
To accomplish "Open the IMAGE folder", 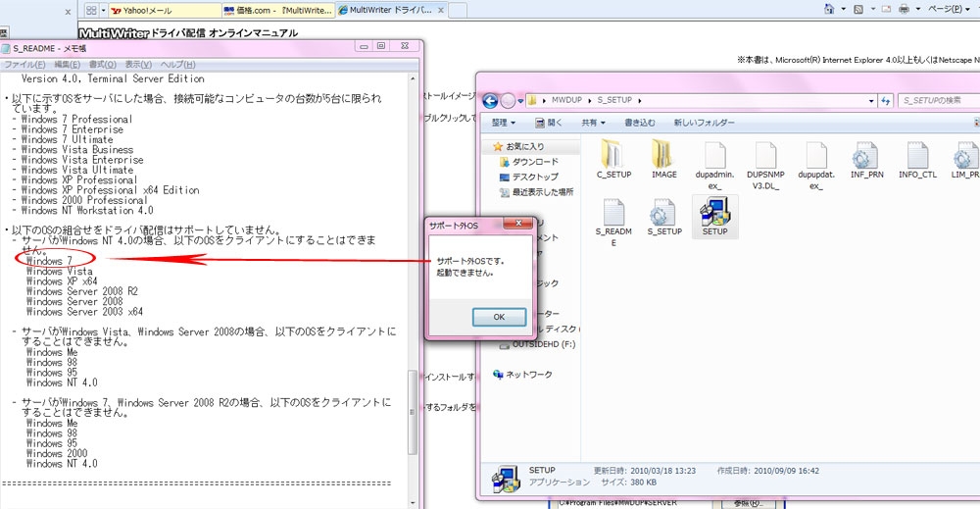I will click(663, 157).
